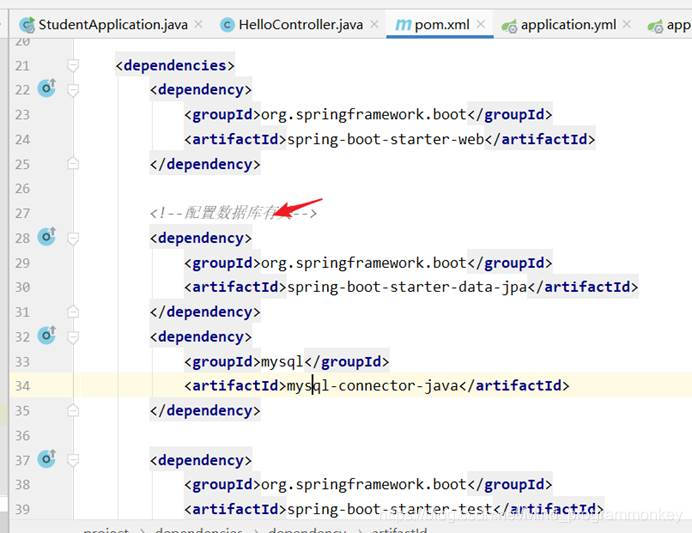Click the StudentApplication.java file icon
692x533 pixels.
pyautogui.click(x=27, y=25)
